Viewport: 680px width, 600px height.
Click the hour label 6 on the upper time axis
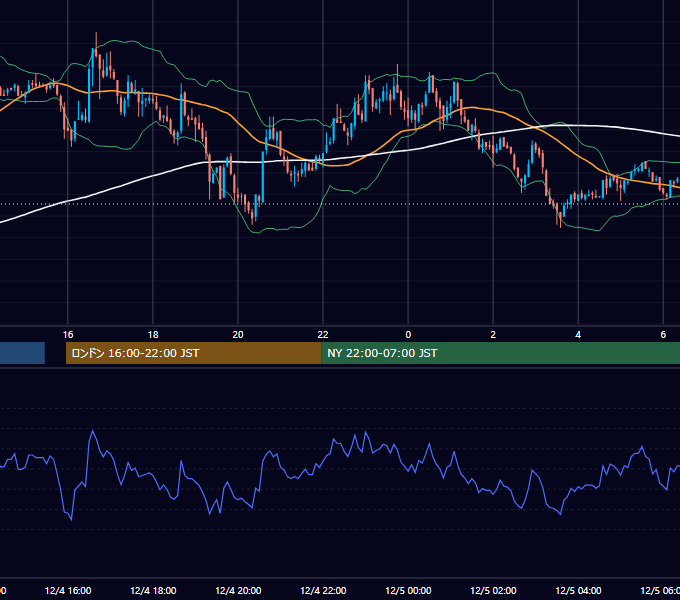(663, 335)
